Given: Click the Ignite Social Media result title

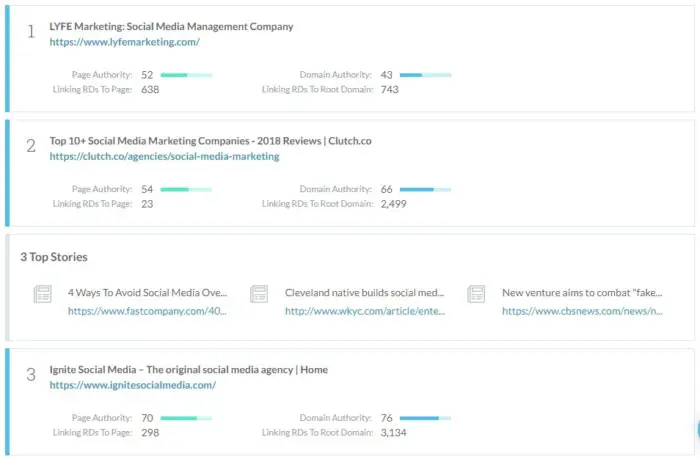Looking at the screenshot, I should [x=188, y=370].
